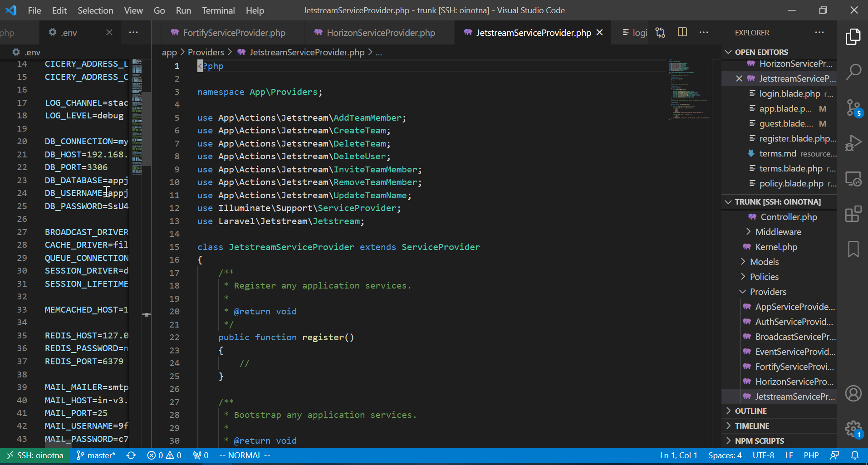Split the editor to the right
This screenshot has height=465, width=868.
coord(682,32)
